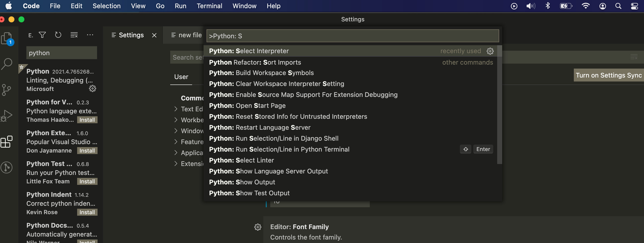The image size is (644, 243).
Task: Select the User settings tab
Action: (181, 77)
